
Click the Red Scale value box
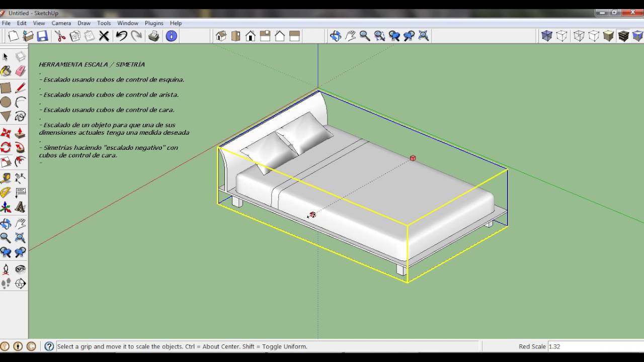coord(595,346)
